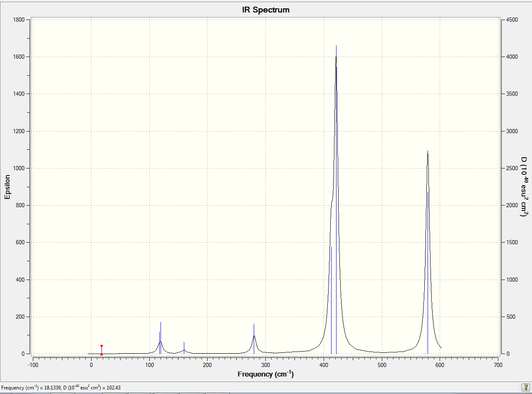Click the red frequency marker near 18 cm-1

click(x=101, y=350)
